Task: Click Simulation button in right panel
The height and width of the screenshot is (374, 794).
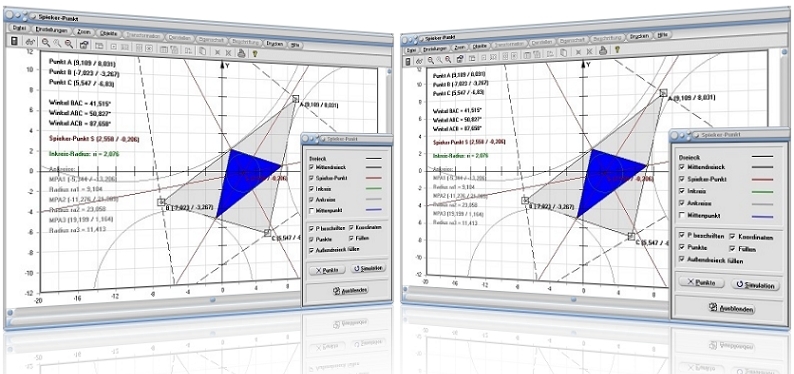Action: pos(753,285)
